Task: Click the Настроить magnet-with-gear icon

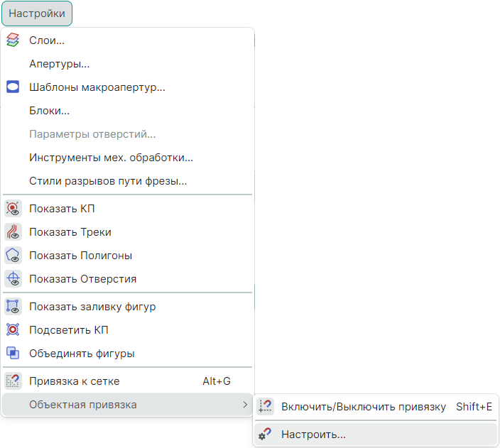Action: click(265, 435)
